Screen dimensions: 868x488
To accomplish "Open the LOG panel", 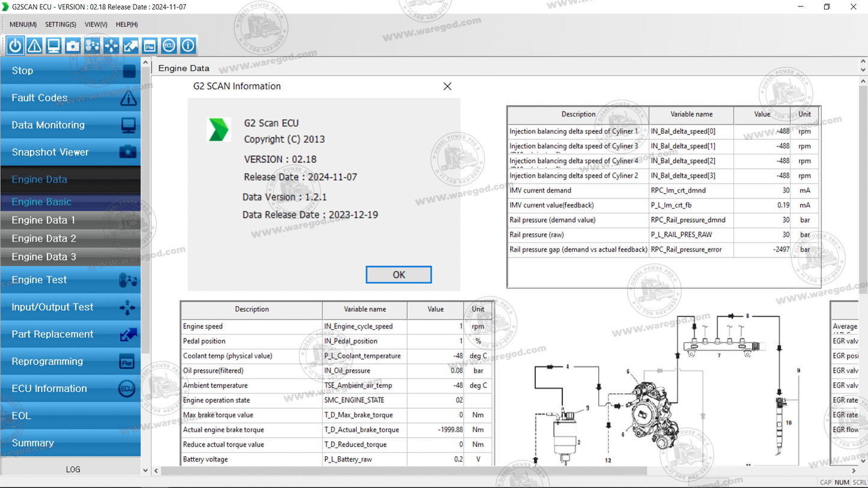I will coord(72,469).
